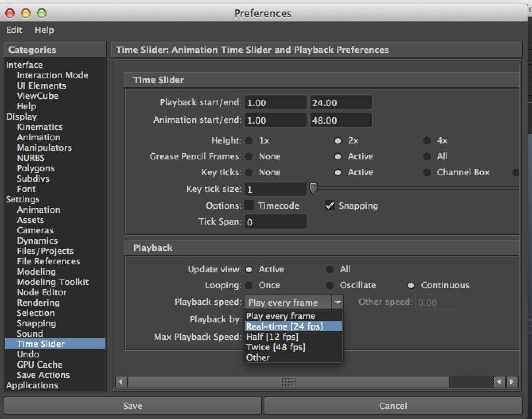The height and width of the screenshot is (419, 532).
Task: Cancel the preferences dialog
Action: pyautogui.click(x=393, y=405)
